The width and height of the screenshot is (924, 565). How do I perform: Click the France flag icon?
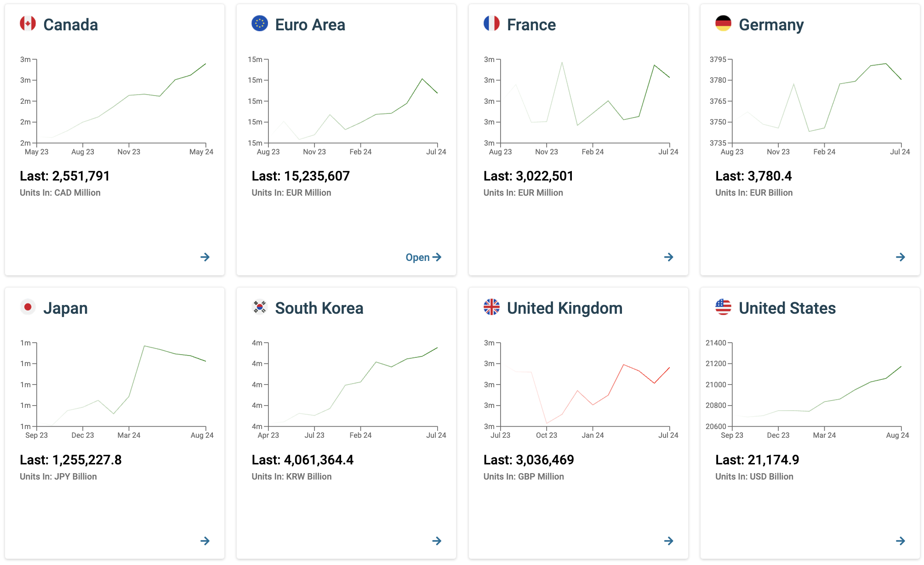(x=491, y=23)
